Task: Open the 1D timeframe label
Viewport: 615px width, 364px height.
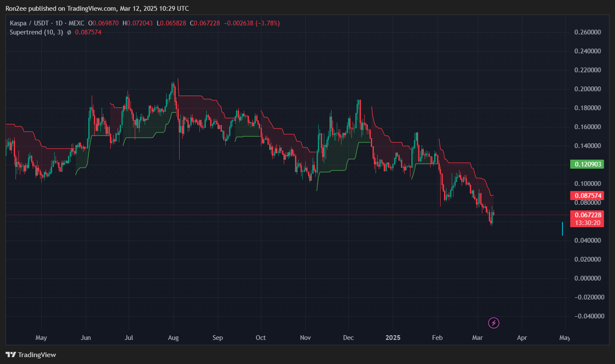Action: click(60, 23)
